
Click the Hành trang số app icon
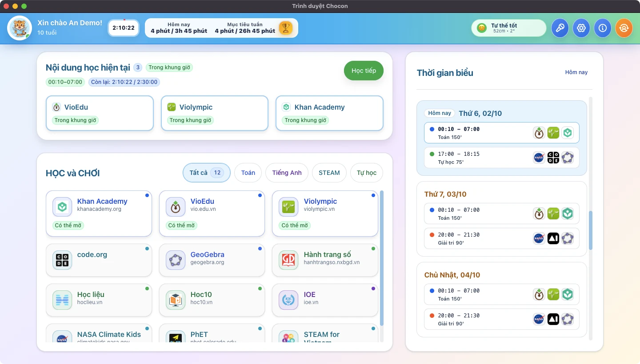point(288,260)
